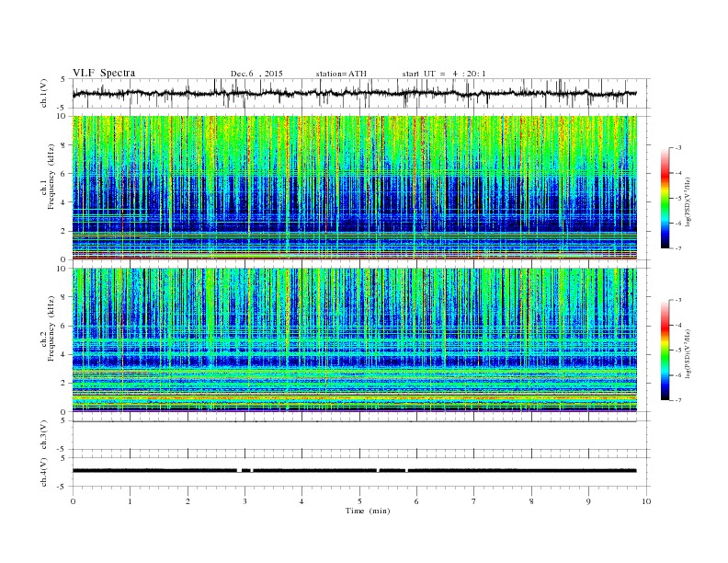Click the time axis tick label '3'
The image size is (728, 563).
tap(245, 501)
